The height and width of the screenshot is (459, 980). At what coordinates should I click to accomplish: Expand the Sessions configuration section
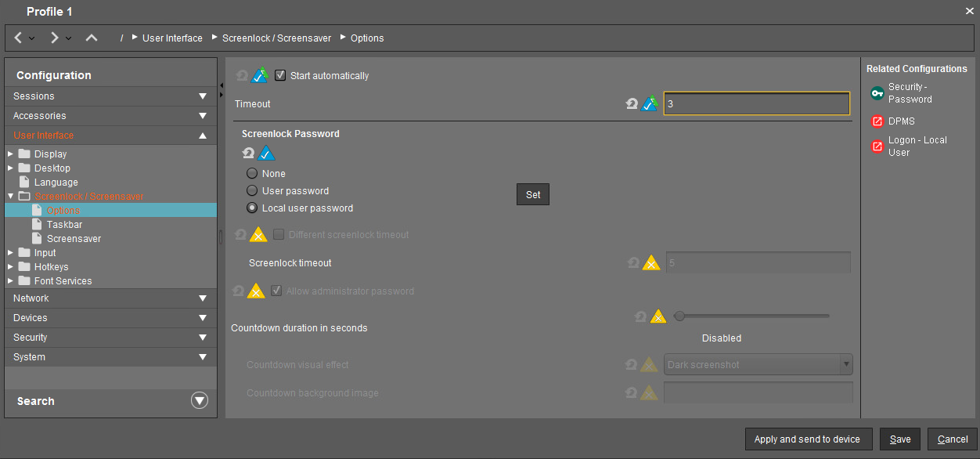(x=110, y=96)
